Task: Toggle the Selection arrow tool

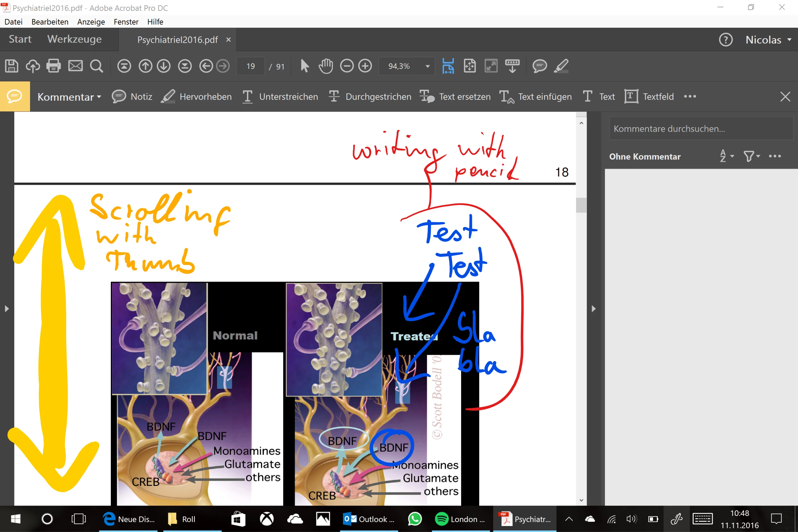Action: pos(304,66)
